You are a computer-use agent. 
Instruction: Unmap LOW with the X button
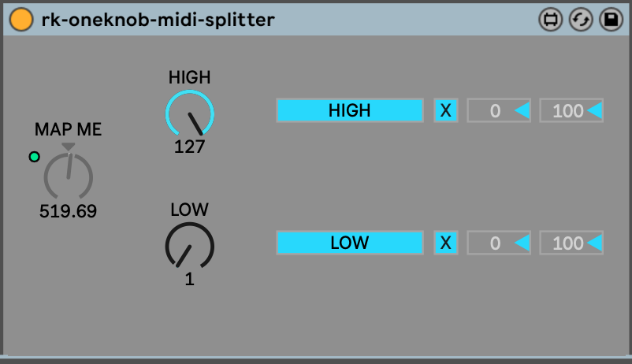click(x=446, y=243)
